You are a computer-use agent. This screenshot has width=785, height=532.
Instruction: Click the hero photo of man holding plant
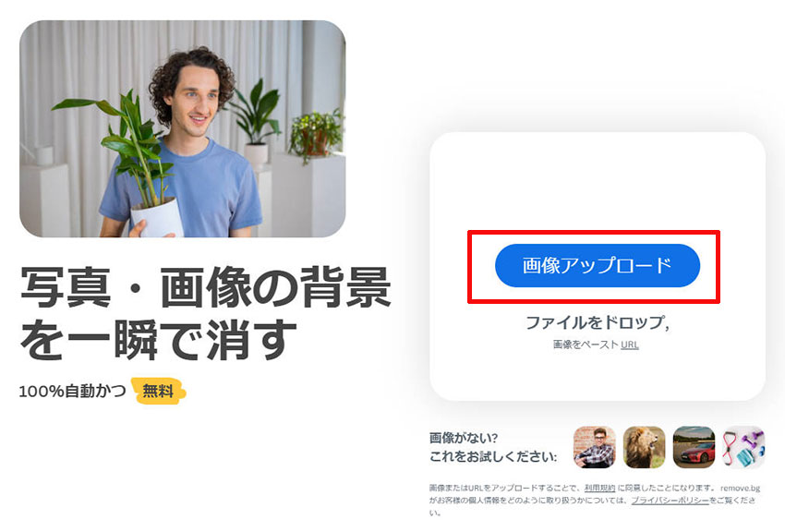pos(182,128)
